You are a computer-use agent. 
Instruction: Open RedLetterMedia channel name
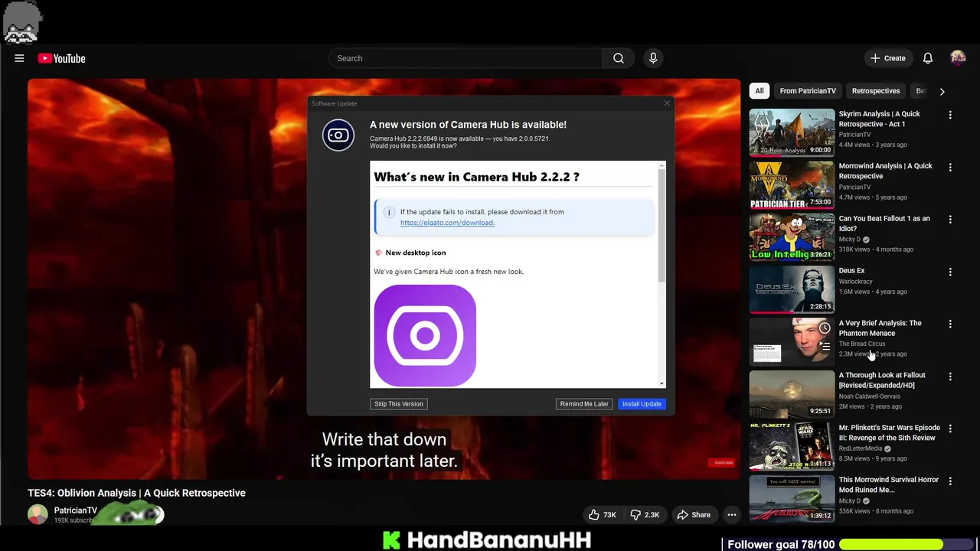(861, 449)
